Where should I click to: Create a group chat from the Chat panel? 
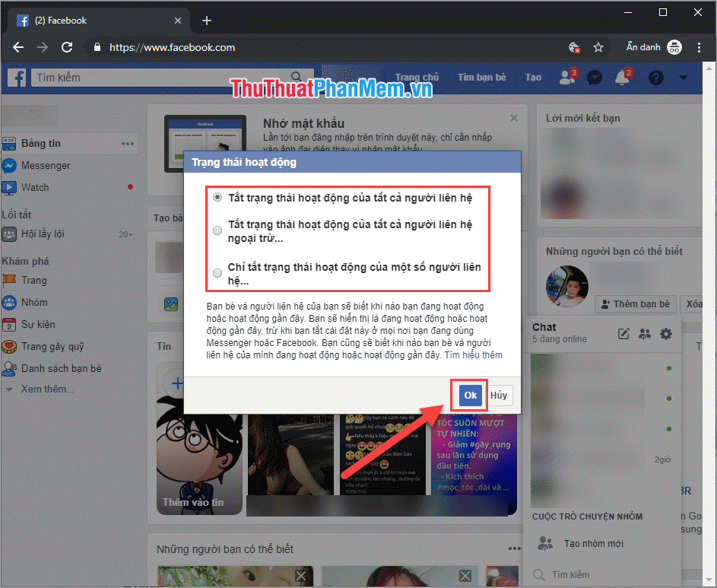pyautogui.click(x=646, y=333)
